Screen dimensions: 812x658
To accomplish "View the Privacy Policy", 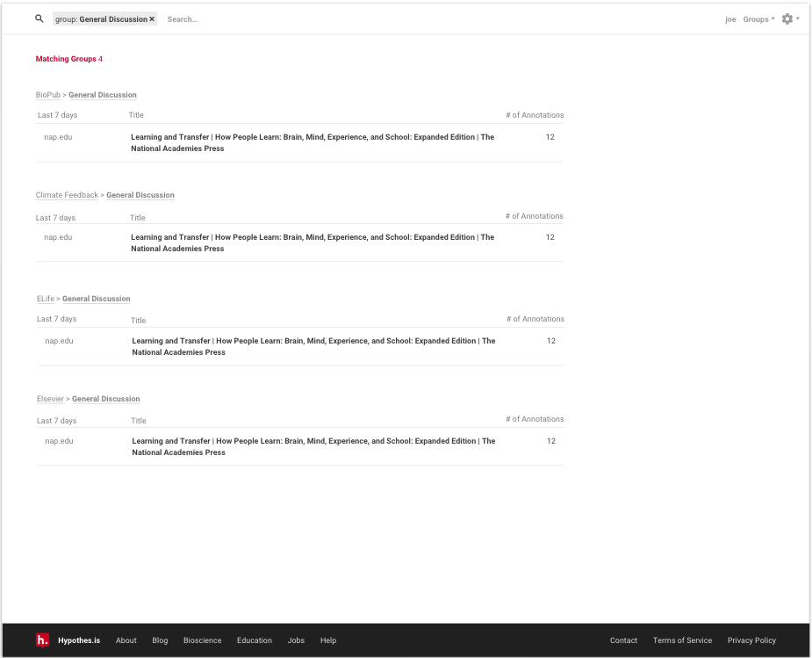I will coord(751,640).
